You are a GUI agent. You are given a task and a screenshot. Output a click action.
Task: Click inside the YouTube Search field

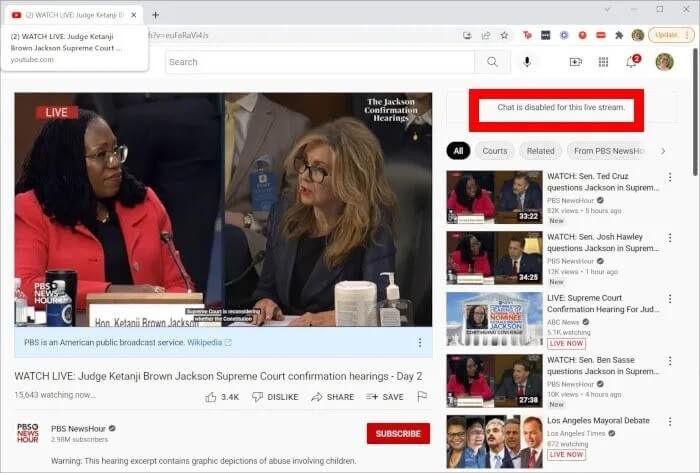320,62
